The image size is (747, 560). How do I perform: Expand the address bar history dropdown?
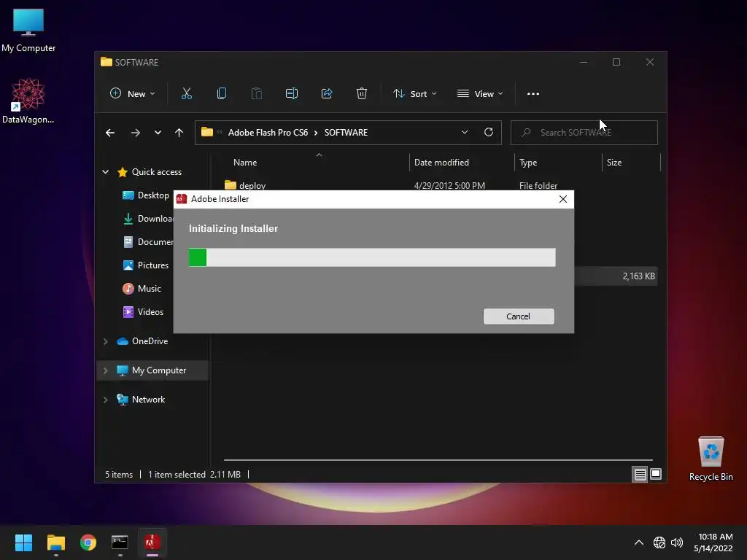pos(465,133)
